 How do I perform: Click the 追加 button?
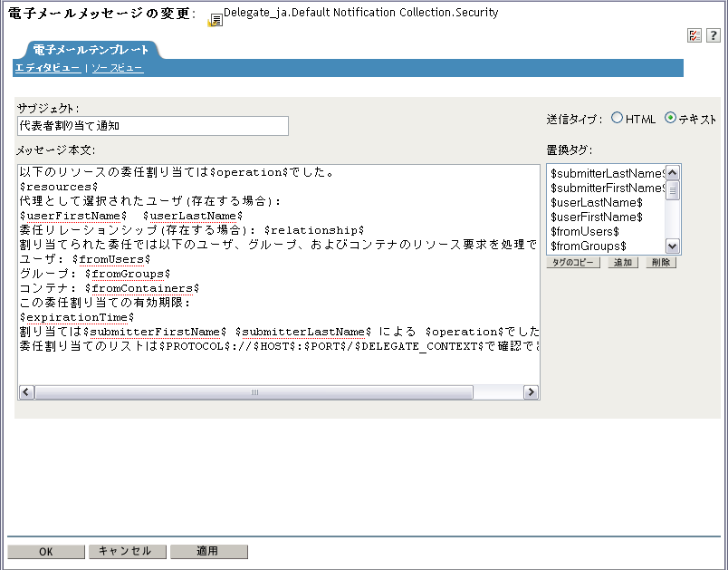coord(623,263)
